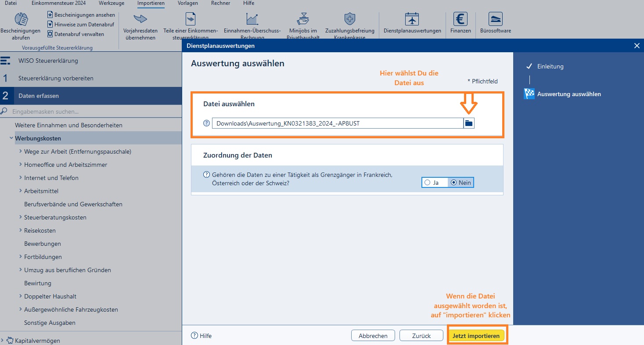Open the Werkzeuge menu
This screenshot has width=644, height=345.
pyautogui.click(x=112, y=3)
